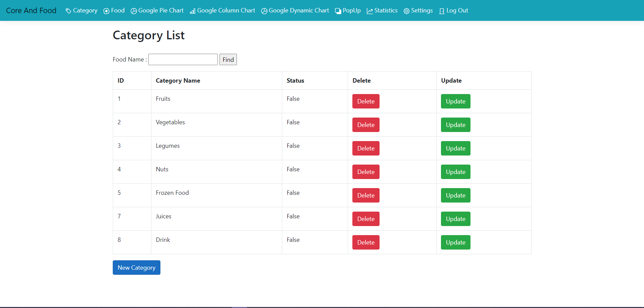Click the Google Pie Chart icon

(x=134, y=10)
